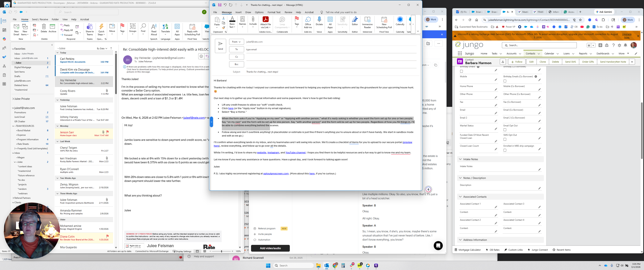
Task: Check the Email Opt Out checkbox
Action: click(x=505, y=130)
